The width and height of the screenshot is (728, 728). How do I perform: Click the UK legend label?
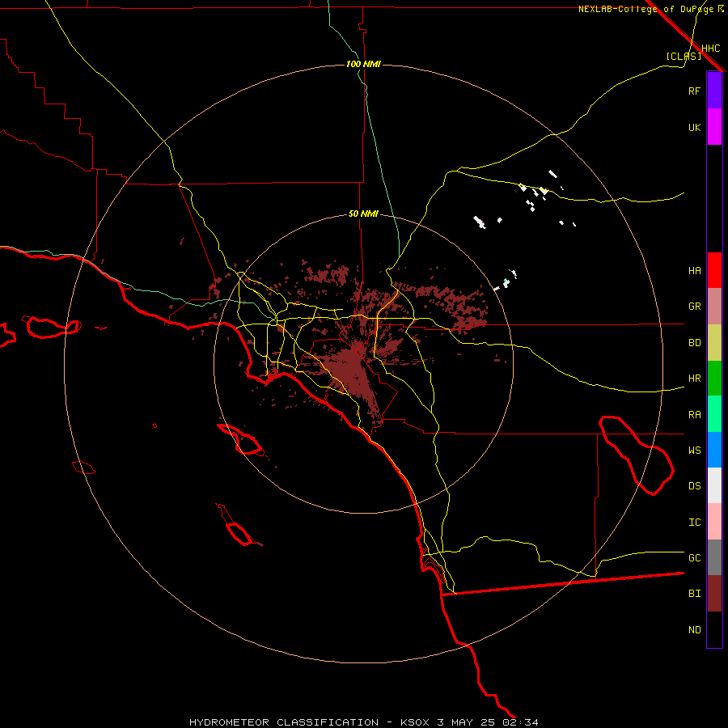tap(694, 127)
